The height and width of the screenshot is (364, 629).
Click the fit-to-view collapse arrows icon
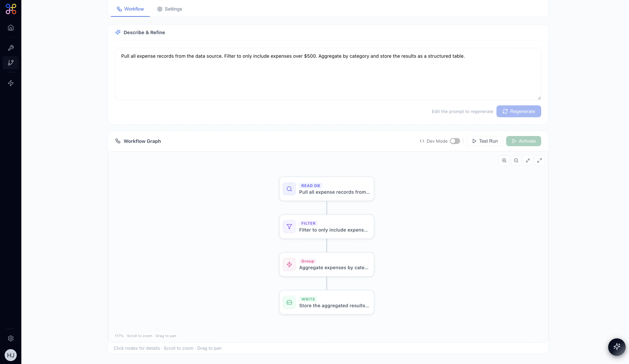pos(527,160)
